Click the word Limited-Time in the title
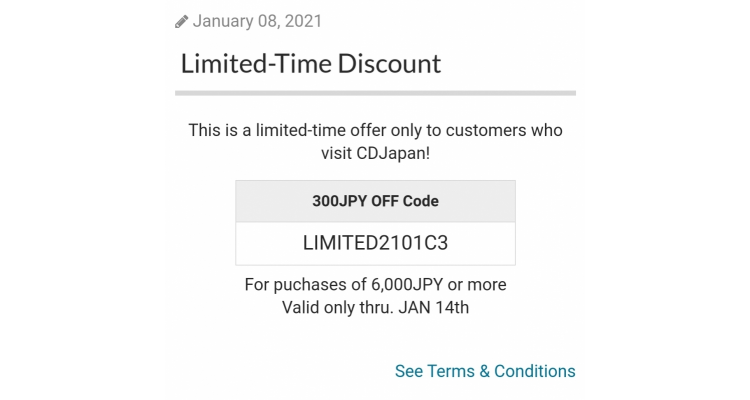The width and height of the screenshot is (750, 400). 256,64
